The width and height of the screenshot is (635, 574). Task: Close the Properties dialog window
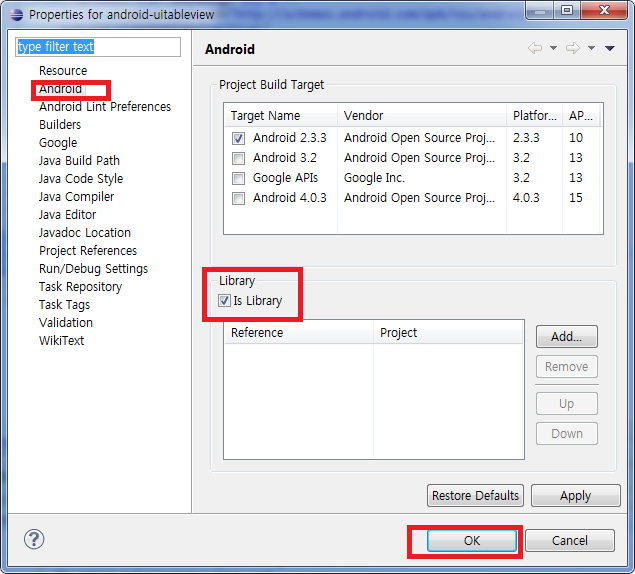click(604, 10)
